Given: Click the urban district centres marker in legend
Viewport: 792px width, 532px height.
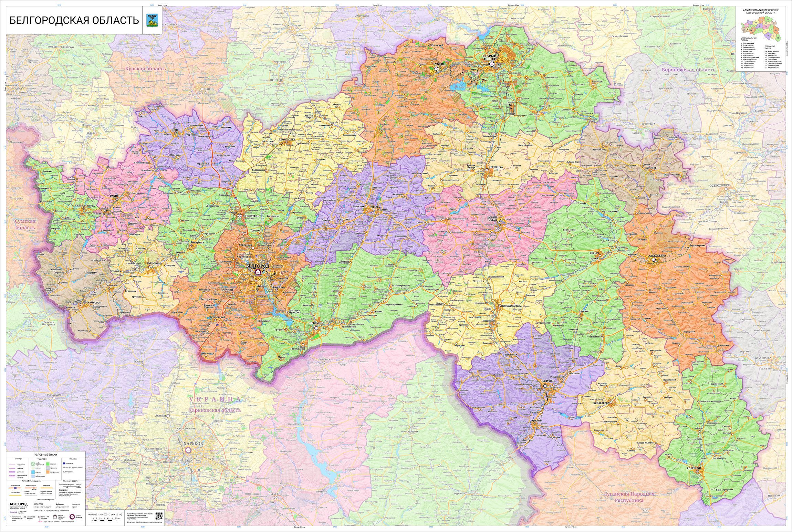Looking at the screenshot, I should pos(55,517).
